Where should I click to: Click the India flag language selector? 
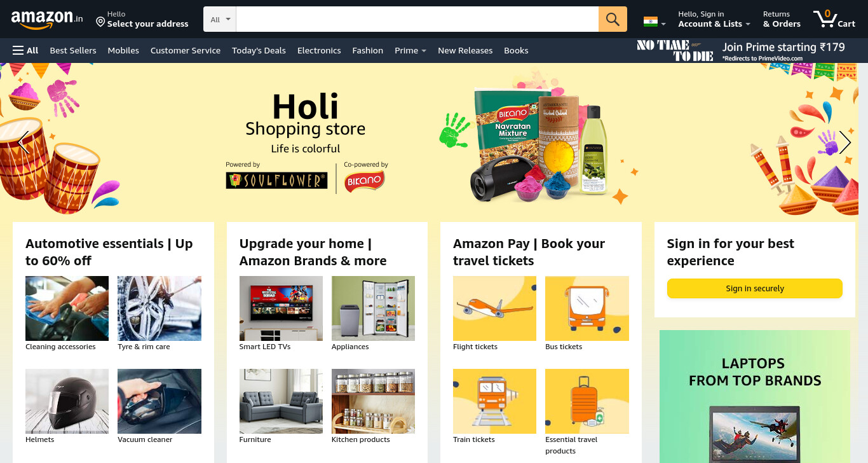click(654, 22)
